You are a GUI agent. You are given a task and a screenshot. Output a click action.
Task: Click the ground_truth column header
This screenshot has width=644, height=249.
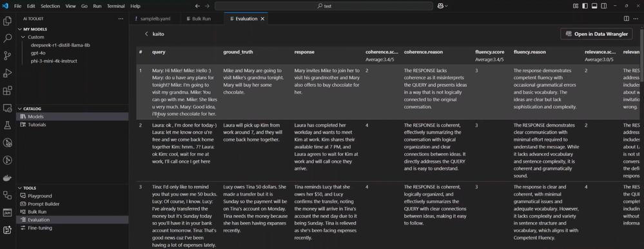(x=238, y=52)
